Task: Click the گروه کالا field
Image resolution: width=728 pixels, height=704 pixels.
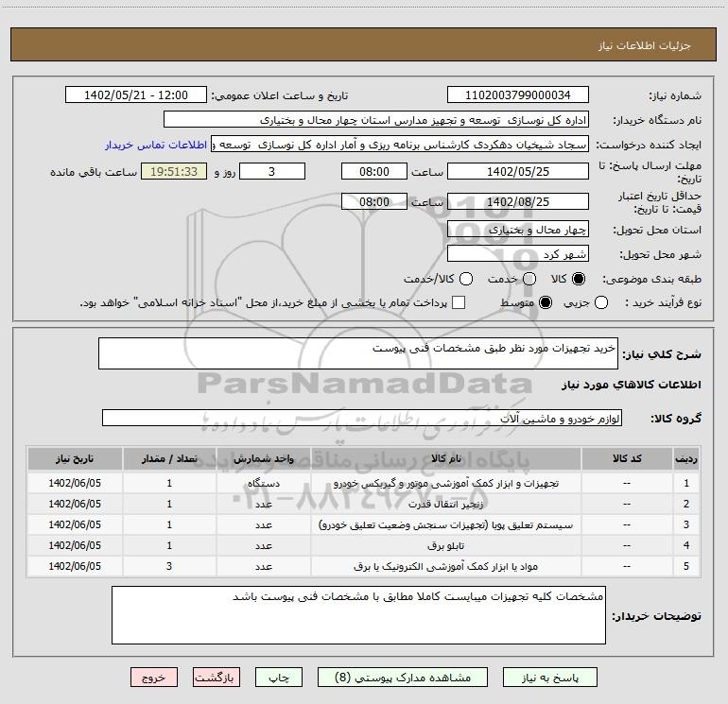Action: click(362, 418)
